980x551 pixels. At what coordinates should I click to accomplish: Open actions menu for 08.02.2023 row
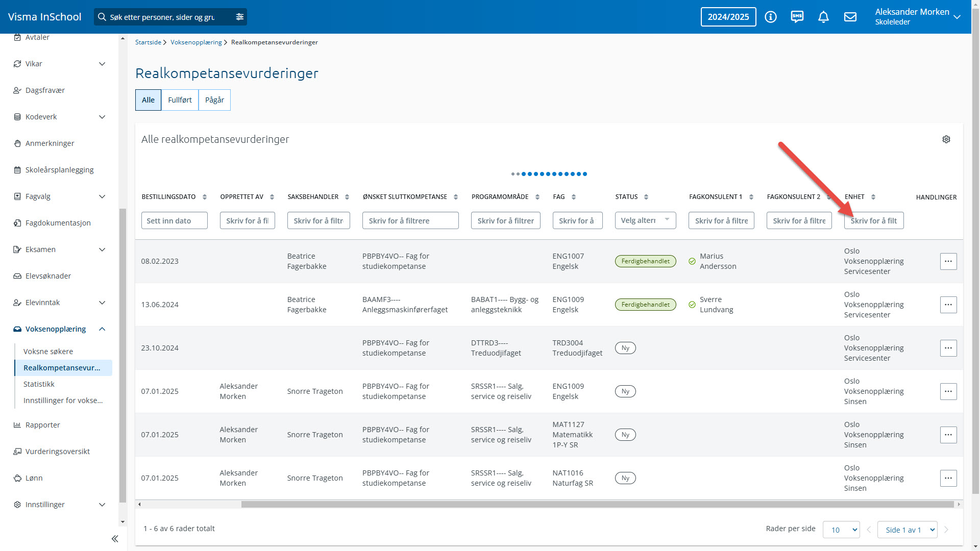[x=948, y=261]
